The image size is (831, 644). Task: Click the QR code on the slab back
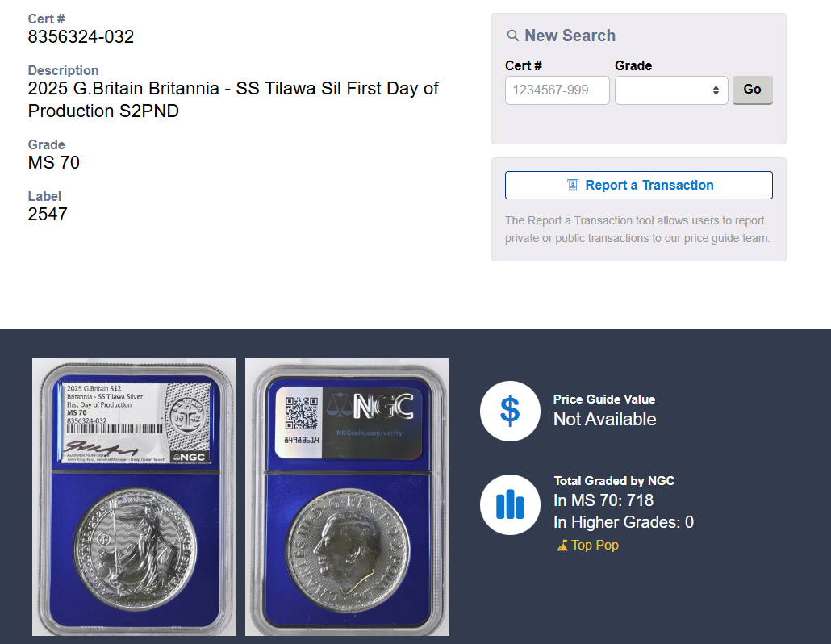pos(300,413)
